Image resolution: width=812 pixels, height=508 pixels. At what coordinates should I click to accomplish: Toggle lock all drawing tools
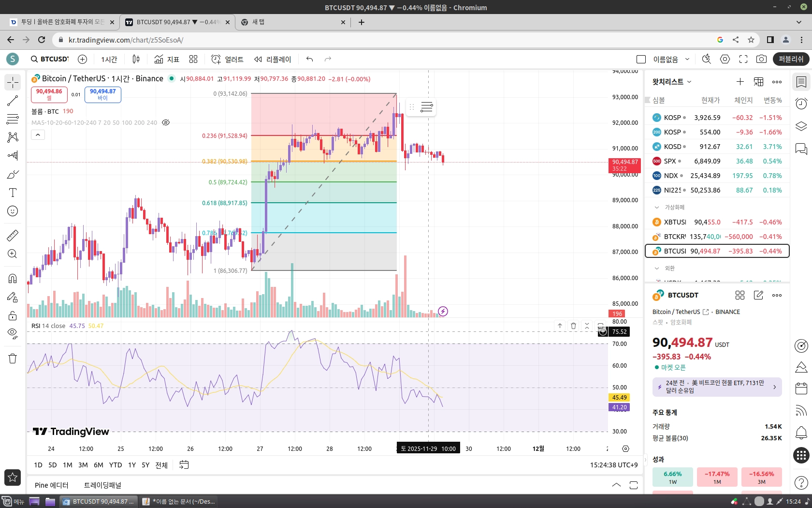point(13,315)
